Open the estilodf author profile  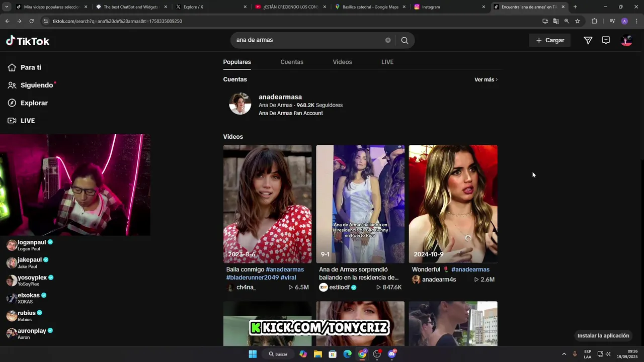[x=338, y=287]
